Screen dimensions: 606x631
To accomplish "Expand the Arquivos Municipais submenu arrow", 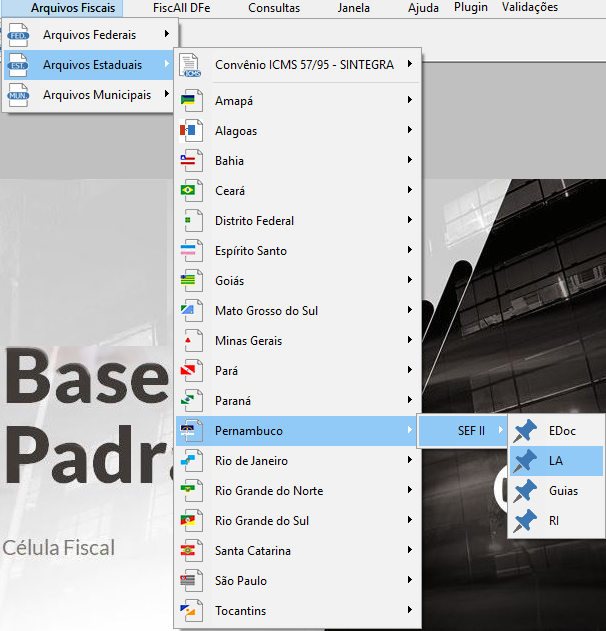I will pos(167,94).
